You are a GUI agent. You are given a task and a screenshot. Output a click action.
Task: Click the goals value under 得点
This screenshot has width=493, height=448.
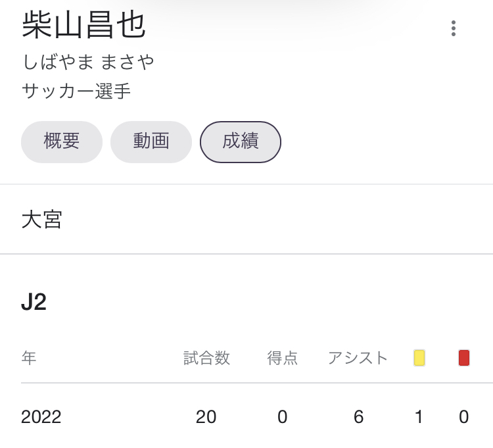pos(283,417)
